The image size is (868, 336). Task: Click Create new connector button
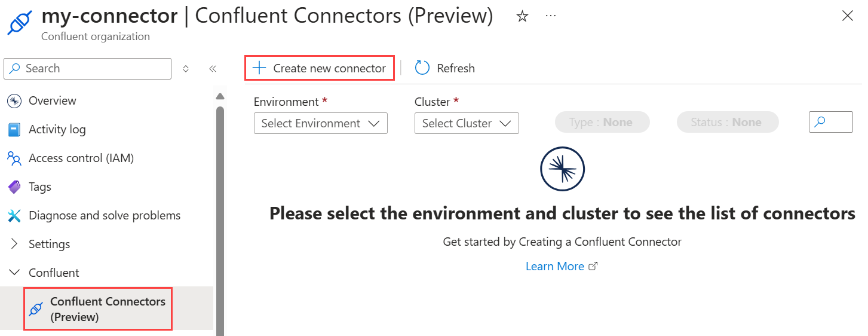pyautogui.click(x=320, y=68)
